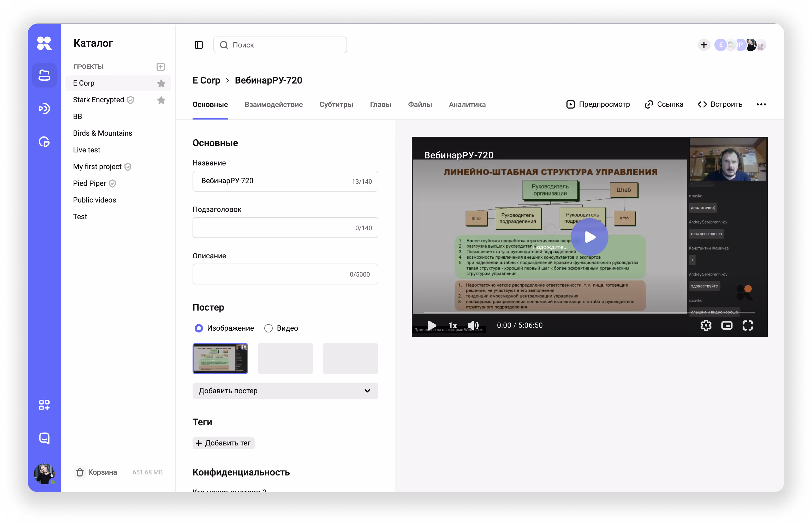Open the support chat sidebar icon
This screenshot has width=812, height=524.
point(44,438)
